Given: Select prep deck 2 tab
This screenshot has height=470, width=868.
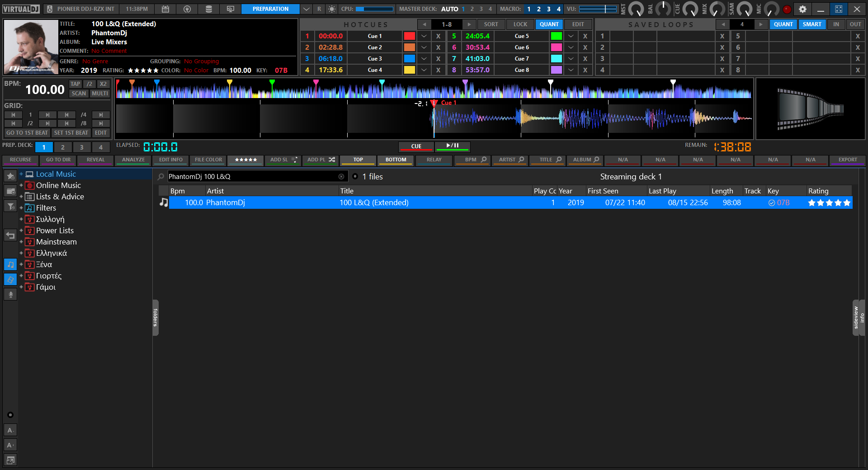Looking at the screenshot, I should 63,147.
